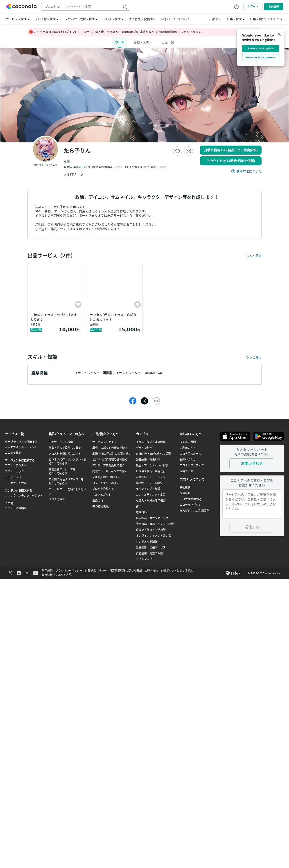Open footer X social icon

(x=10, y=573)
